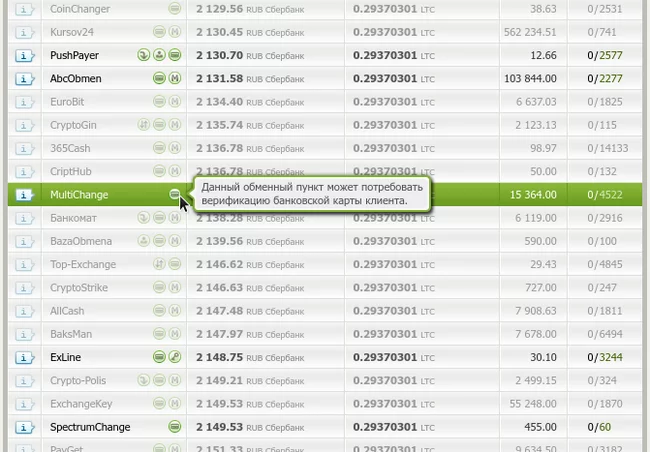Click CoinChanger's card verification icon
Viewport: 650px width, 452px height.
coord(175,8)
